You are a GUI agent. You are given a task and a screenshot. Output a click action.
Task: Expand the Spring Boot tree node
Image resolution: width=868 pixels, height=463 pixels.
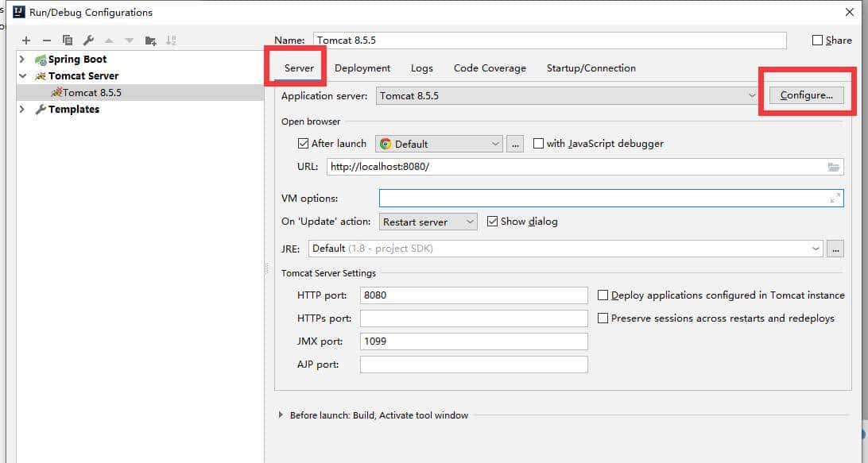[x=22, y=60]
